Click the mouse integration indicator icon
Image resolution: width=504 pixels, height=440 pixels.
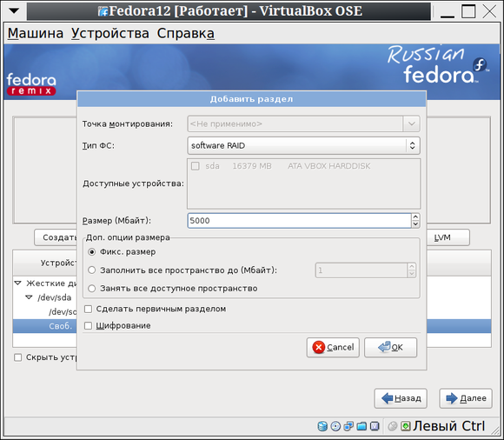tap(393, 426)
